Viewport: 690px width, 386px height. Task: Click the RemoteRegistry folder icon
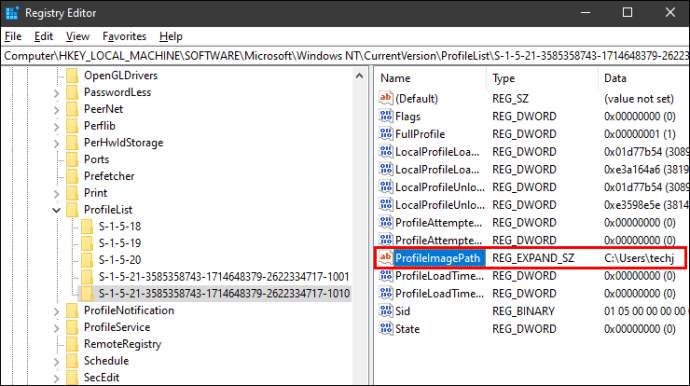pyautogui.click(x=72, y=344)
